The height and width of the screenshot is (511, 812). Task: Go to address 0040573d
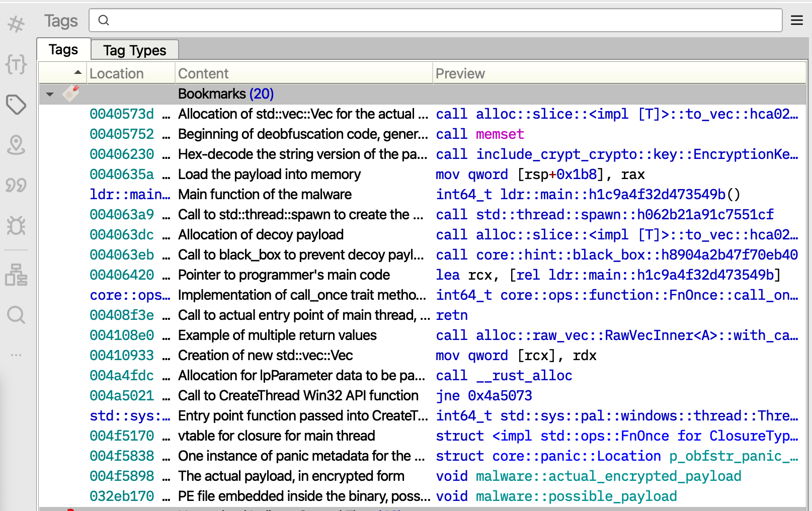(122, 114)
